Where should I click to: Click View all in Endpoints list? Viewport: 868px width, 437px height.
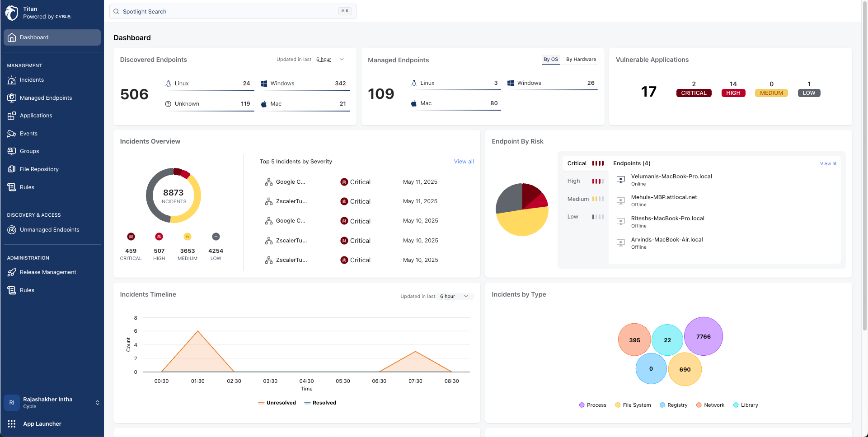click(828, 164)
